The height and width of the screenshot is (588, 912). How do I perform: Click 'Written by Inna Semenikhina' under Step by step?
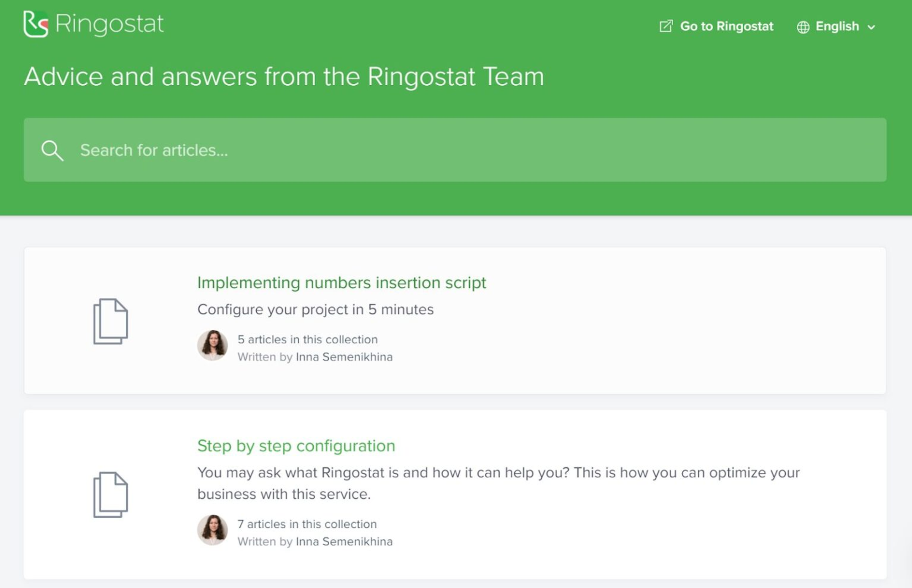[315, 542]
